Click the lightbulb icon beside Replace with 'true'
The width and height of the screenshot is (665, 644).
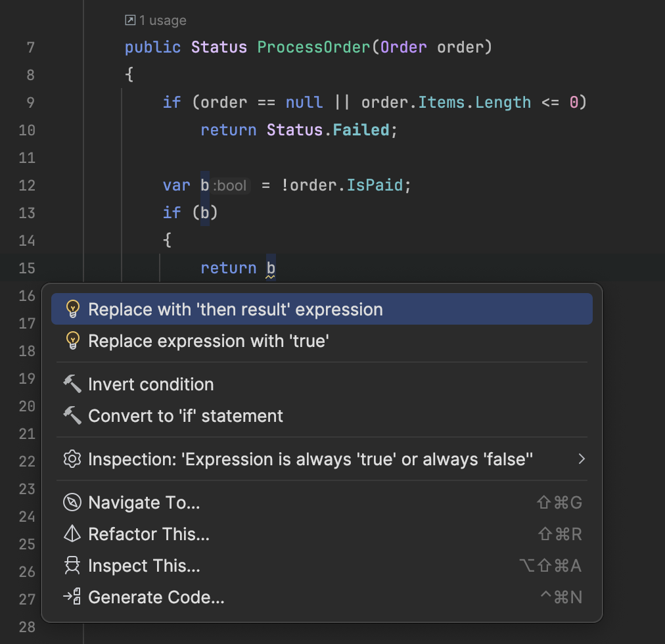pyautogui.click(x=72, y=340)
